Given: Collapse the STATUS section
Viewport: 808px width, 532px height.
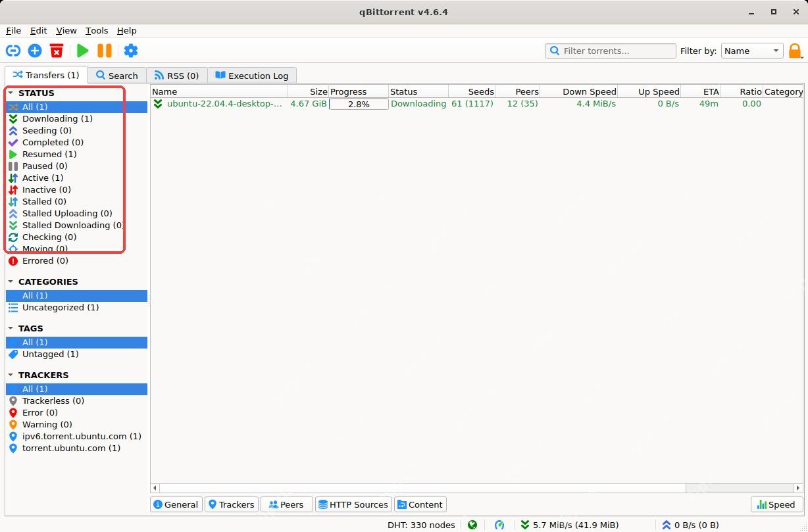Looking at the screenshot, I should pos(11,93).
